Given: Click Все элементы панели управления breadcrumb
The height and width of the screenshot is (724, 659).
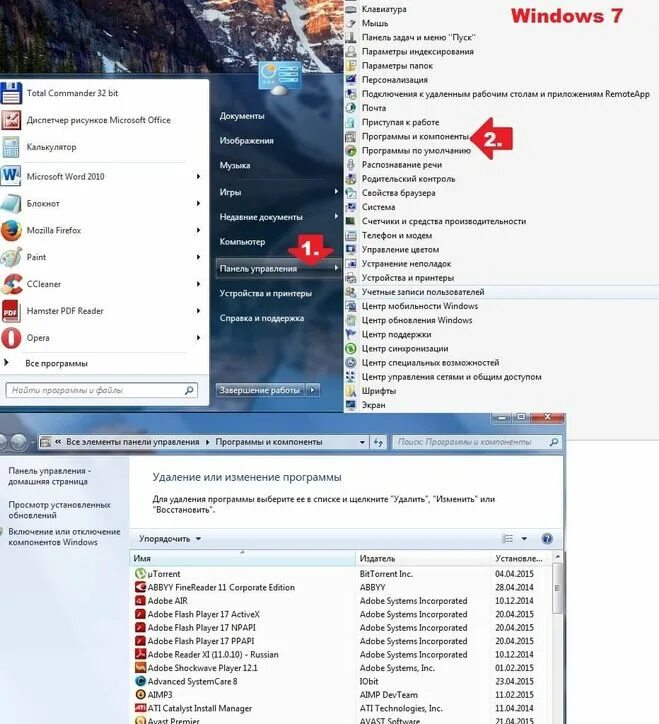Looking at the screenshot, I should point(133,442).
